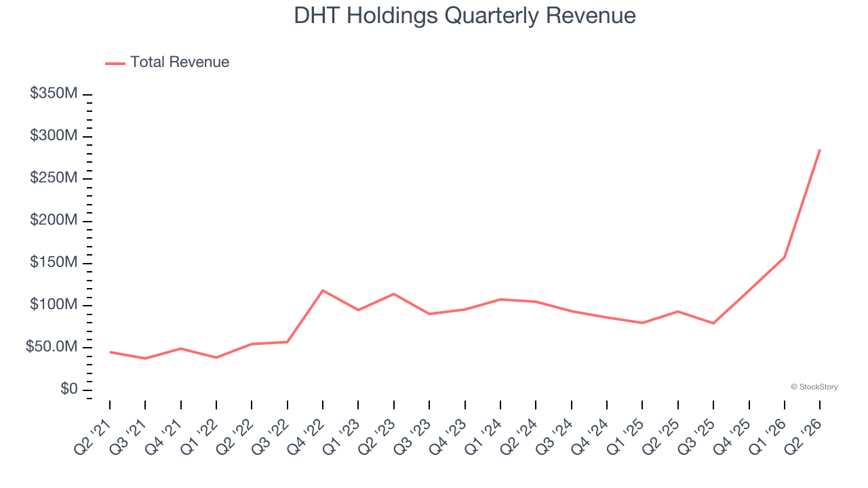Click the '$150M' y-axis label
The image size is (868, 488).
pos(53,263)
